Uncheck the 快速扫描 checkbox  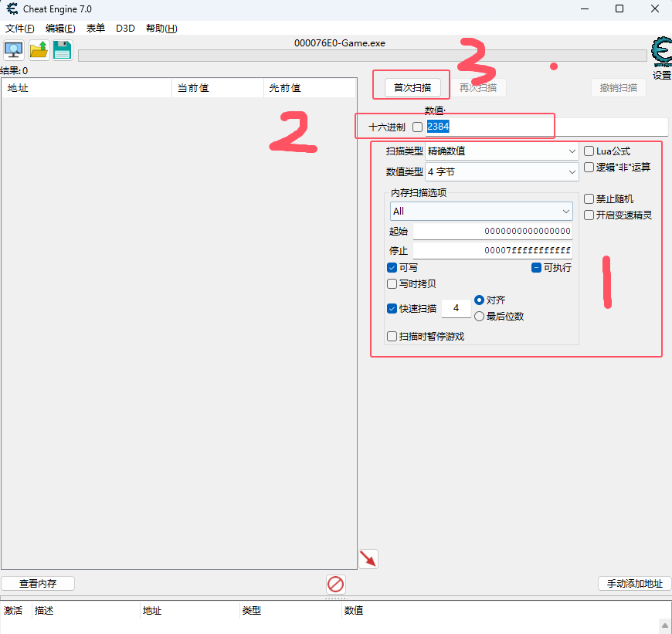coord(392,308)
